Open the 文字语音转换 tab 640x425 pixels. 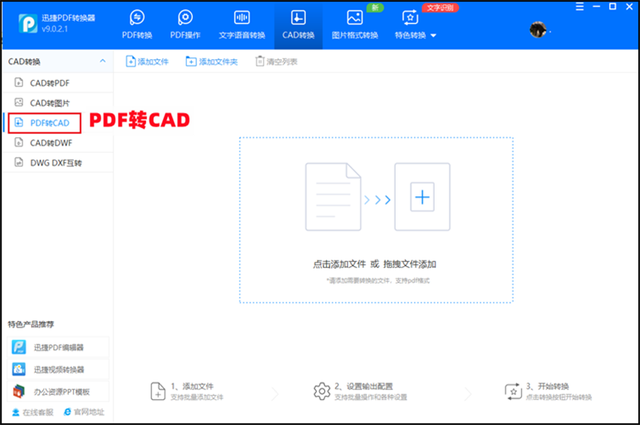point(242,24)
